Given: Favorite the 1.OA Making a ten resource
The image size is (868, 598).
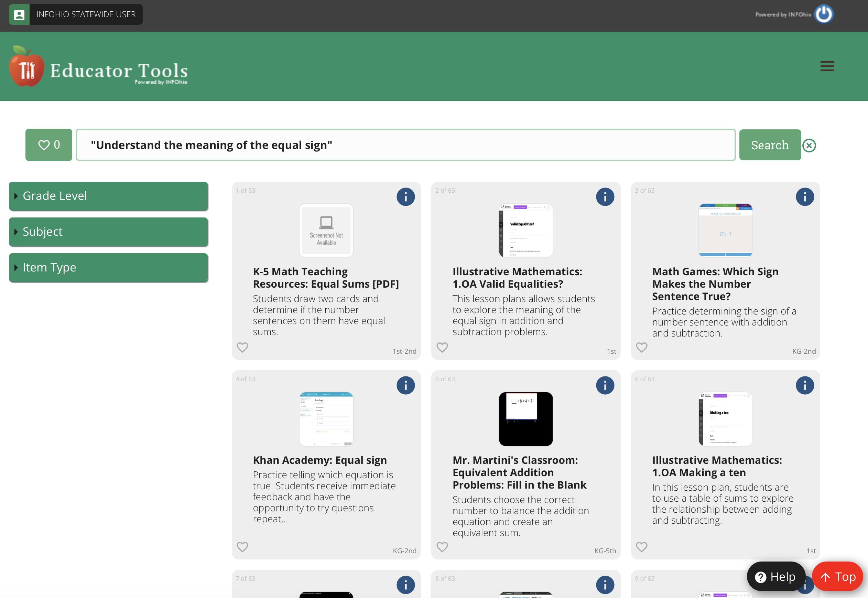Looking at the screenshot, I should (x=642, y=547).
